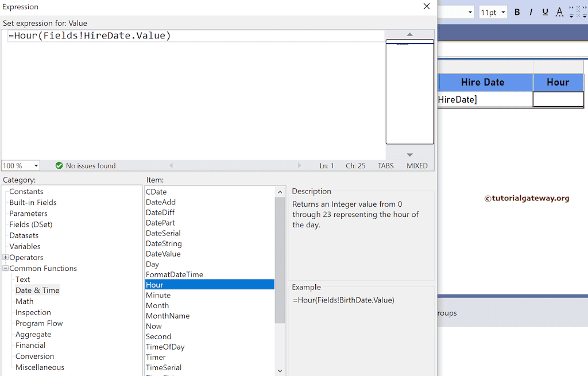
Task: Click the green No issues found check icon
Action: click(59, 165)
